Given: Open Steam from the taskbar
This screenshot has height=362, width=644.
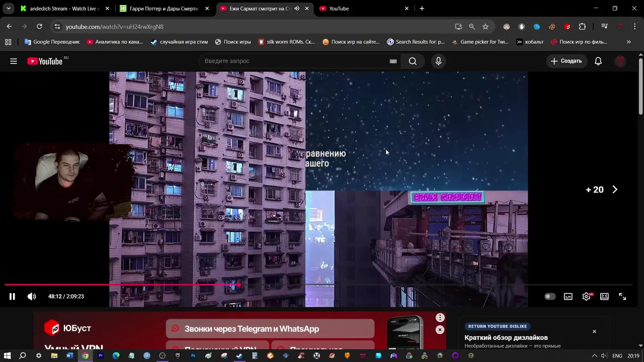Looking at the screenshot, I should click(239, 356).
